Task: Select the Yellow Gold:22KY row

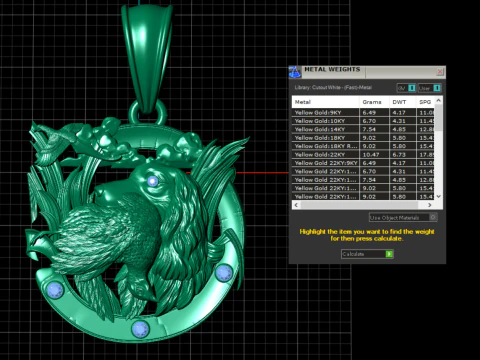Action: pos(363,154)
